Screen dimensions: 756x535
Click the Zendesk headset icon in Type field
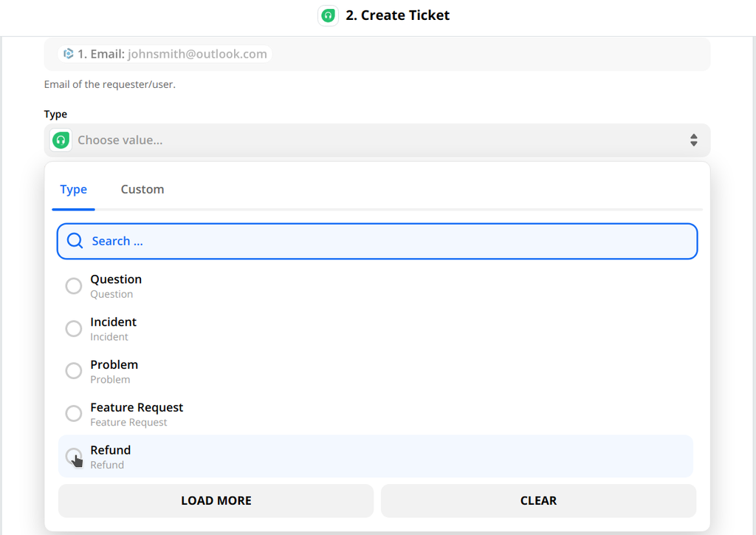click(x=61, y=140)
